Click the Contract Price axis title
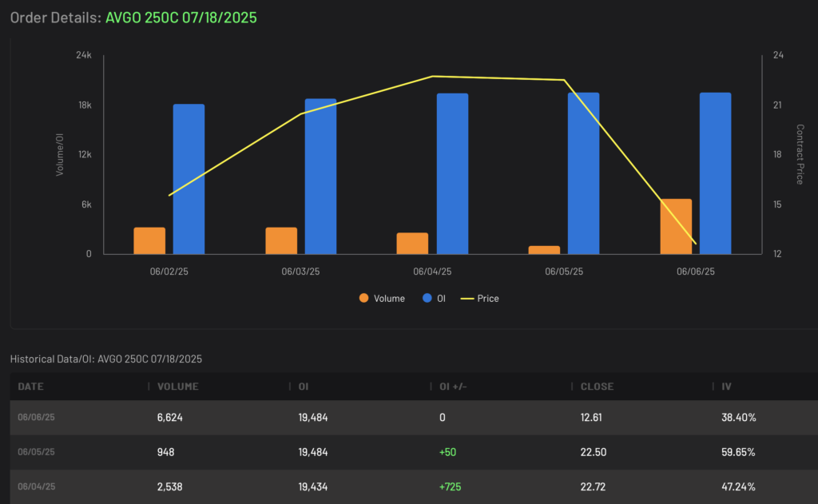818x504 pixels. (800, 154)
